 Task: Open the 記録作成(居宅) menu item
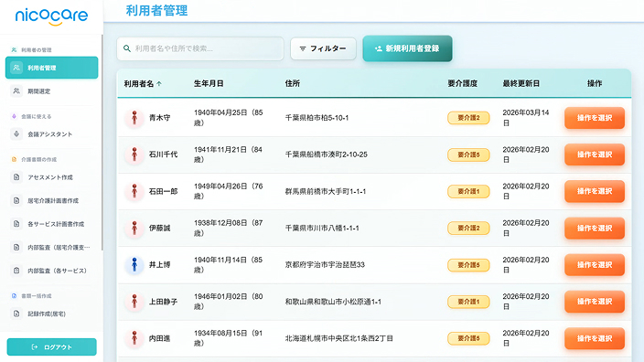click(52, 314)
